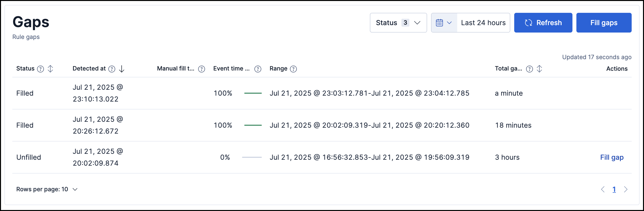The width and height of the screenshot is (644, 211).
Task: Click help icon for Manual fill column
Action: [x=202, y=69]
